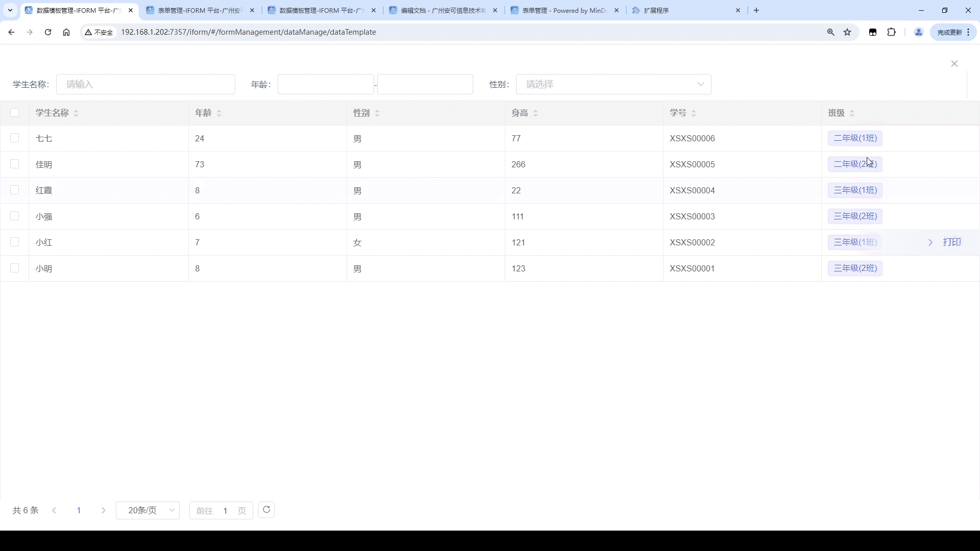980x551 pixels.
Task: Click the 打印 link in 小红 row
Action: pos(952,242)
